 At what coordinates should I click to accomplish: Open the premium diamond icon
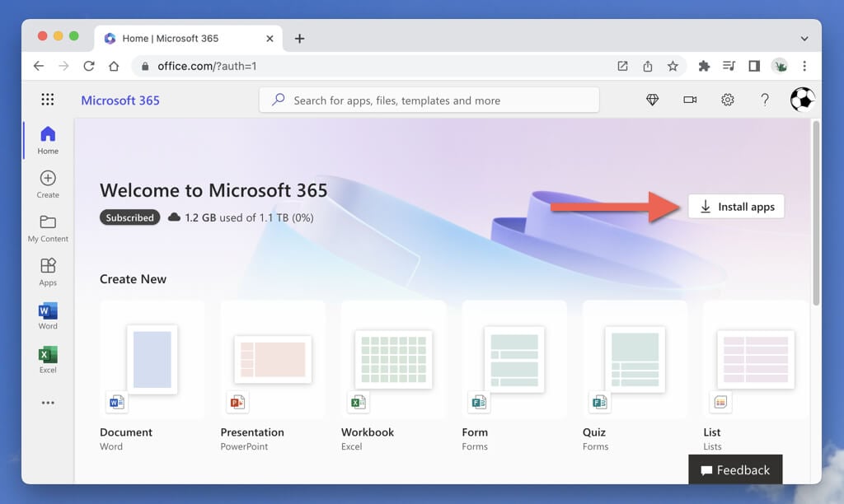[x=653, y=100]
